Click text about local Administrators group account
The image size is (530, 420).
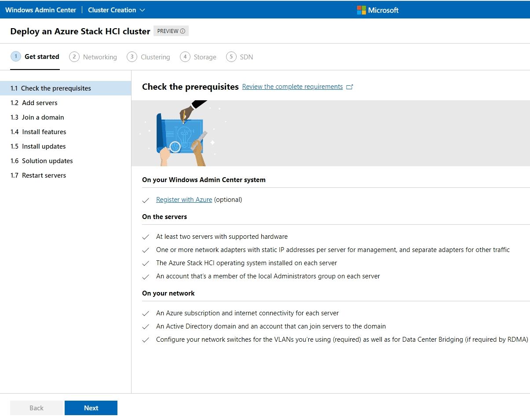coord(268,276)
